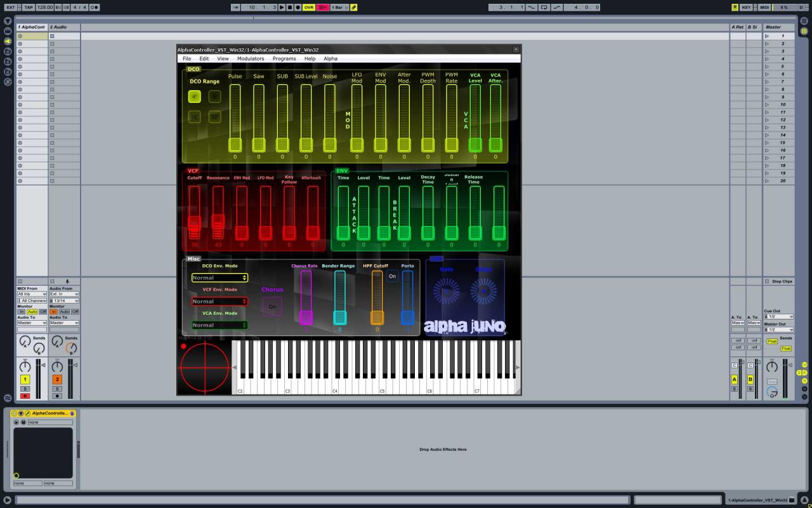812x508 pixels.
Task: Open track 2 Audio From Ext. In dropdown
Action: (64, 294)
